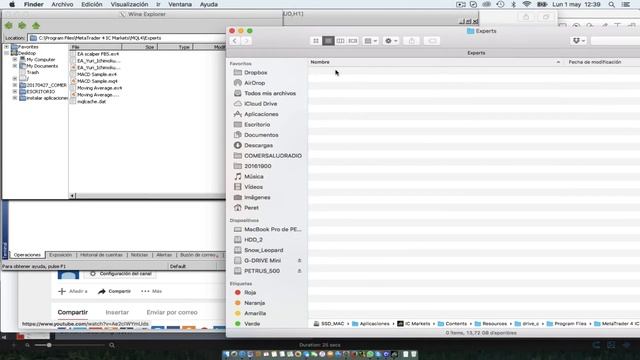
Task: Expand My Computer tree node
Action: point(15,60)
